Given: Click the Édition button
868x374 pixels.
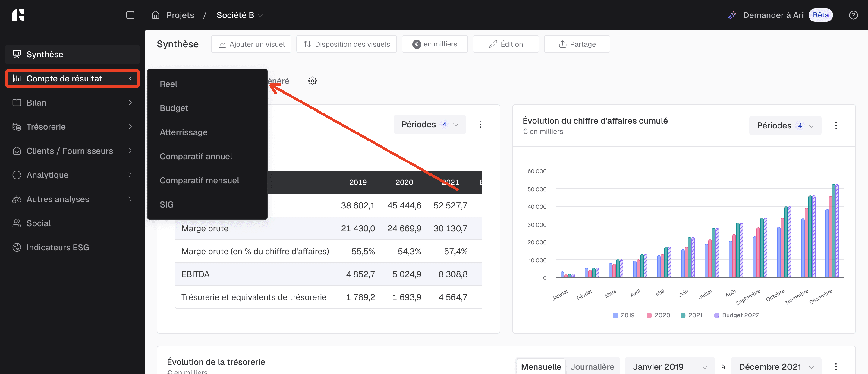Looking at the screenshot, I should coord(506,44).
